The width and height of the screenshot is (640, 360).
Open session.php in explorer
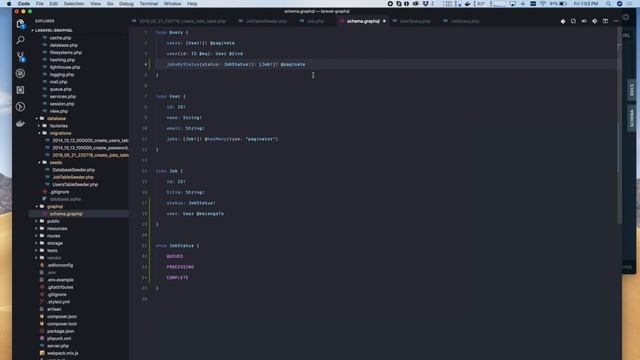point(62,104)
